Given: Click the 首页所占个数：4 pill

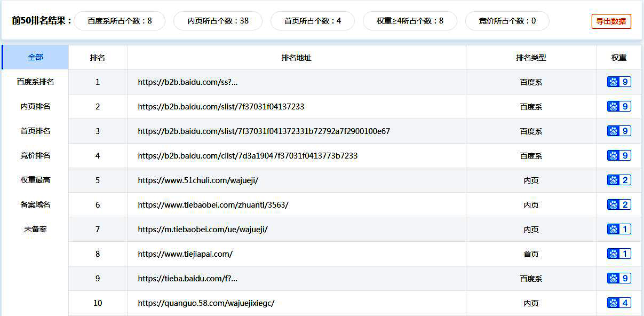Looking at the screenshot, I should (x=313, y=21).
